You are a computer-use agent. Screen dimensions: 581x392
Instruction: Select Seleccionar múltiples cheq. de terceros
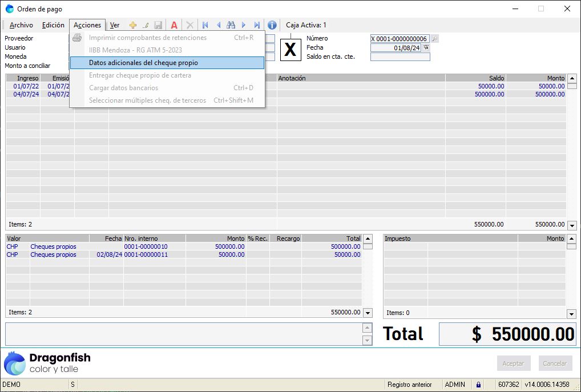(x=167, y=100)
